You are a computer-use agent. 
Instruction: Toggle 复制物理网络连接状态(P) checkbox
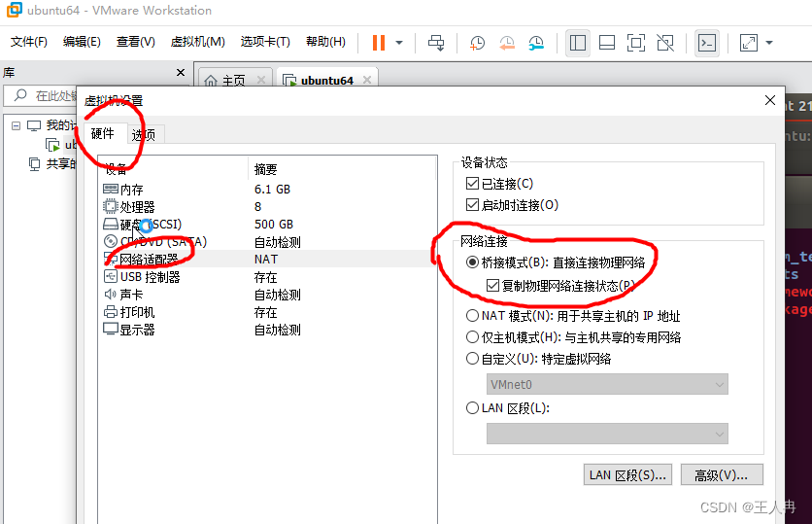[x=493, y=286]
